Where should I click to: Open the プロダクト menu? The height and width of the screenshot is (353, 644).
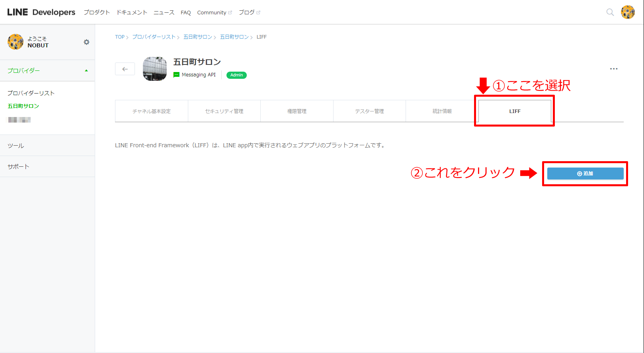[97, 12]
